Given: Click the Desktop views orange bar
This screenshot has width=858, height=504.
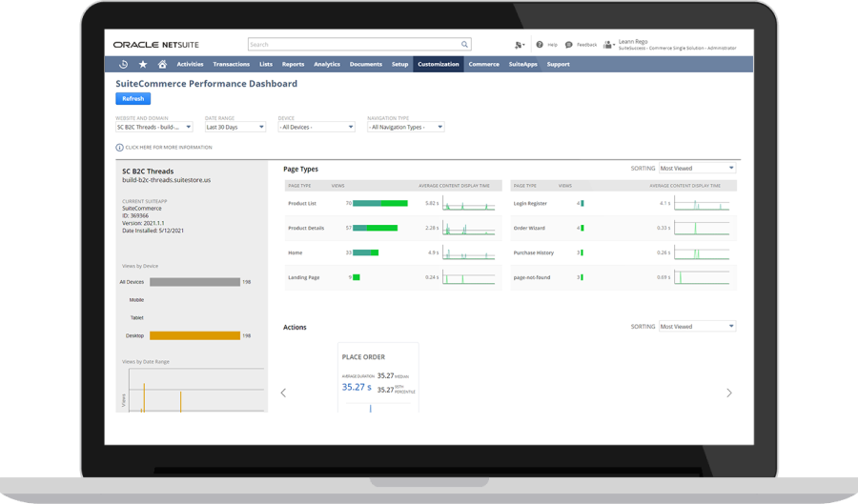Looking at the screenshot, I should [194, 335].
